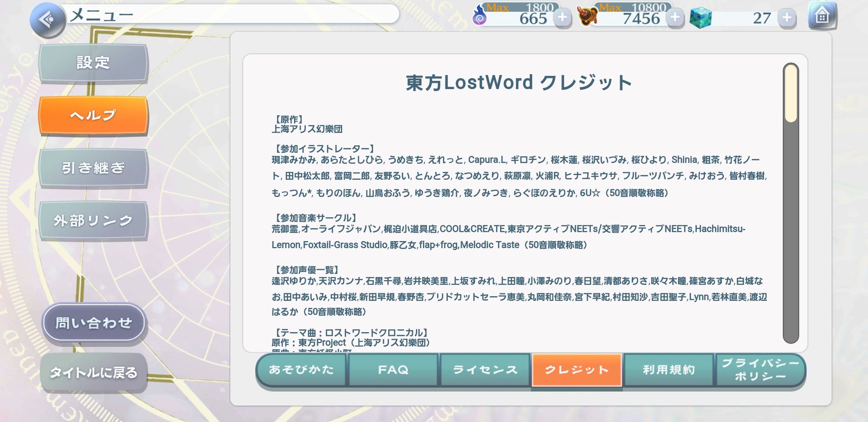This screenshot has height=422, width=868.
Task: Open the 設定 settings menu
Action: coord(93,63)
